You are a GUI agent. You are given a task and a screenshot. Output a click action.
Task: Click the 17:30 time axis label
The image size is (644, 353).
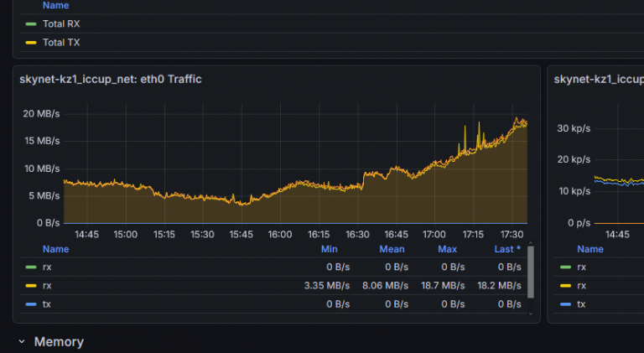pyautogui.click(x=512, y=235)
